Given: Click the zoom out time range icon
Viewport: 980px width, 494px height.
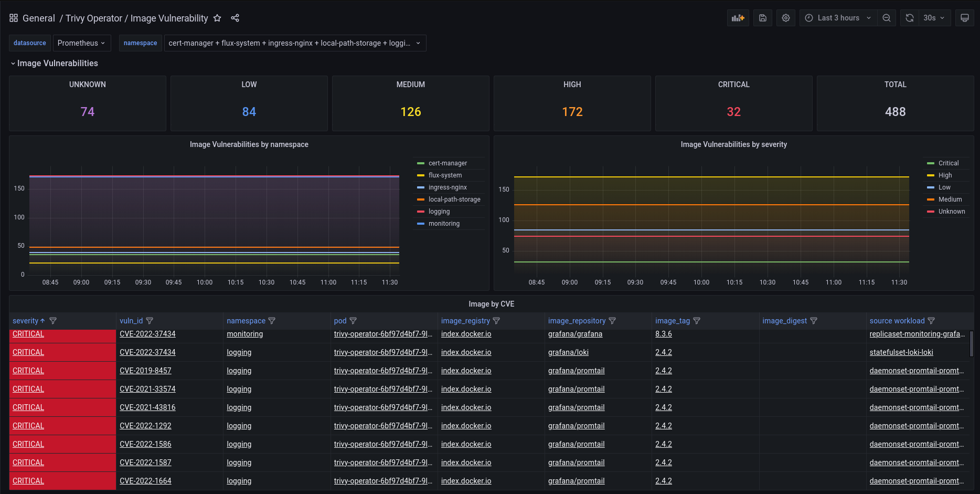Looking at the screenshot, I should 887,18.
